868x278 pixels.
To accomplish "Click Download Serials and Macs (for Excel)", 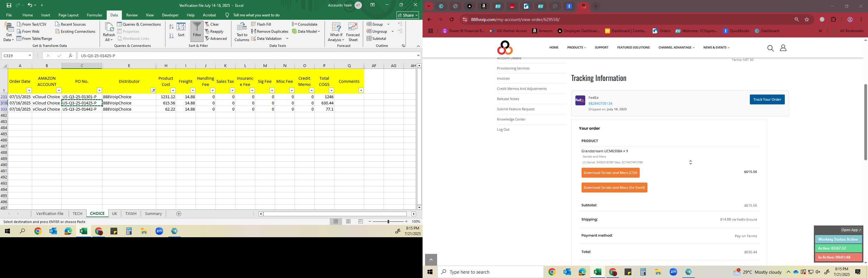I will (x=614, y=187).
